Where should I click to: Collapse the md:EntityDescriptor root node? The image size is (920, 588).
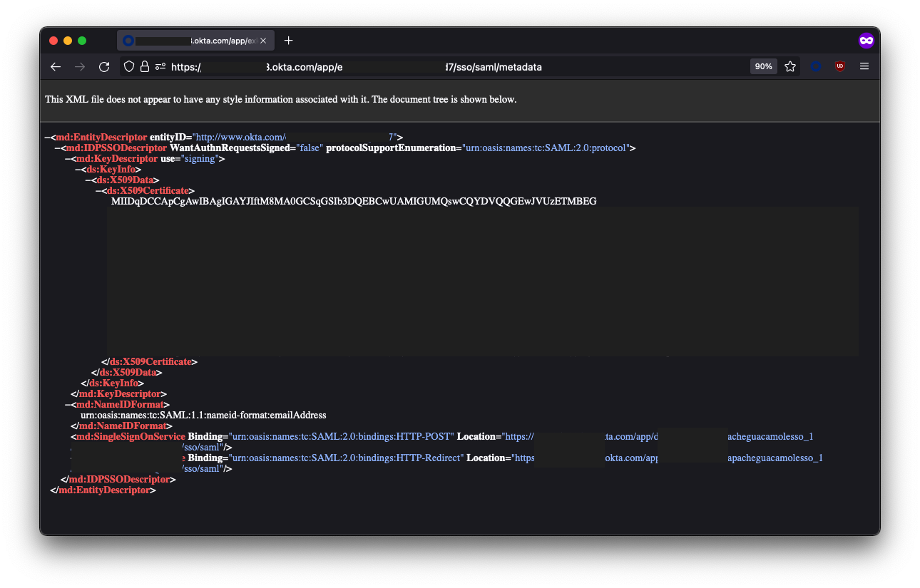pyautogui.click(x=47, y=138)
